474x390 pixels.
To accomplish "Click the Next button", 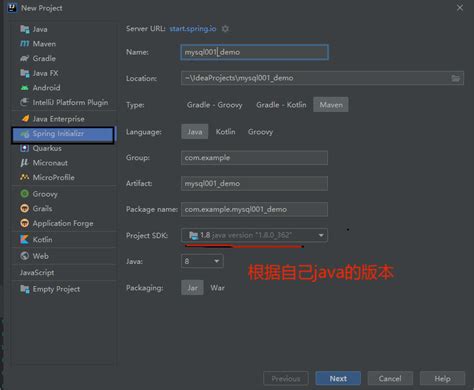I will [x=338, y=379].
